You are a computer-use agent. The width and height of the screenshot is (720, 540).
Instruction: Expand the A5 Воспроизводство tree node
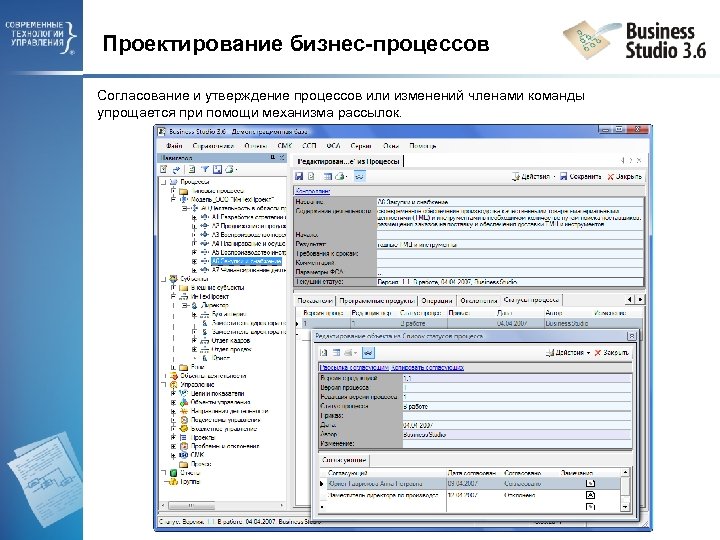pyautogui.click(x=194, y=253)
